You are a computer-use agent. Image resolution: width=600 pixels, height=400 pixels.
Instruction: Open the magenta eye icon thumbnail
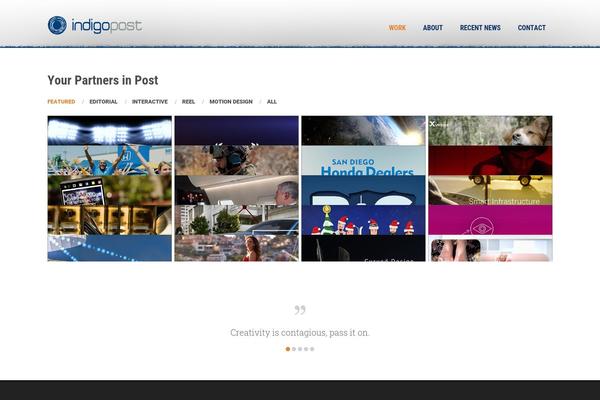tap(490, 220)
